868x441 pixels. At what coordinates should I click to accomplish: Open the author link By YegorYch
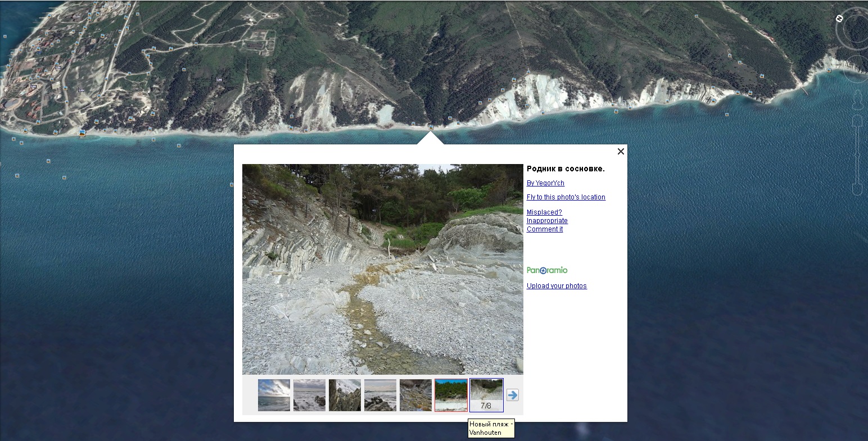pyautogui.click(x=545, y=183)
